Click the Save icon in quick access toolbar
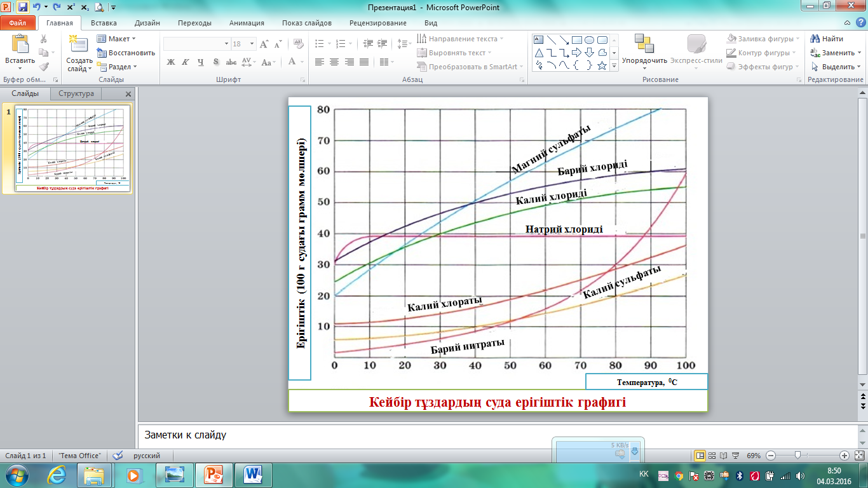Screen dimensions: 868x488 coord(23,7)
